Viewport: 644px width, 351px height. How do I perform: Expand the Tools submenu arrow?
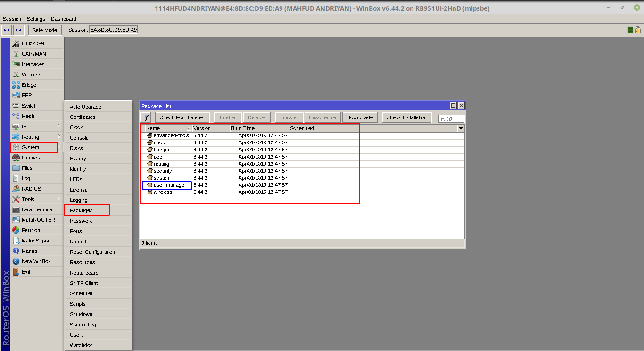tap(59, 199)
